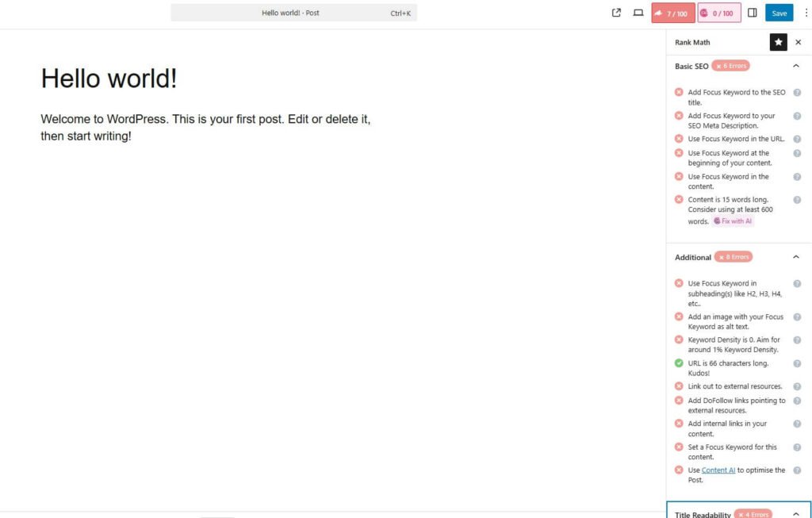812x518 pixels.
Task: Close the Rank Math sidebar
Action: point(798,43)
